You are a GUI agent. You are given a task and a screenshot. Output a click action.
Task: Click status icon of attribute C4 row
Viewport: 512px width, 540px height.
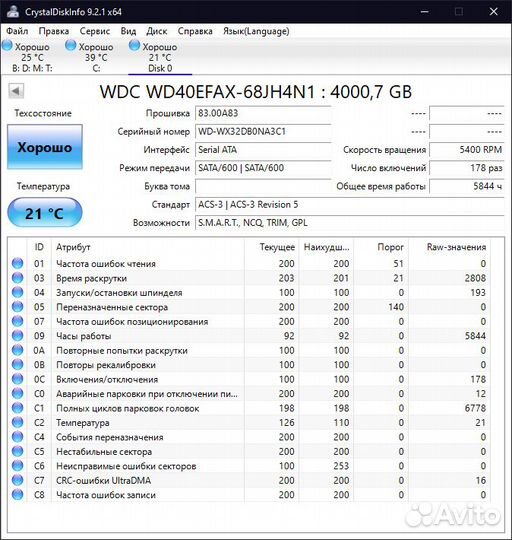pyautogui.click(x=18, y=437)
